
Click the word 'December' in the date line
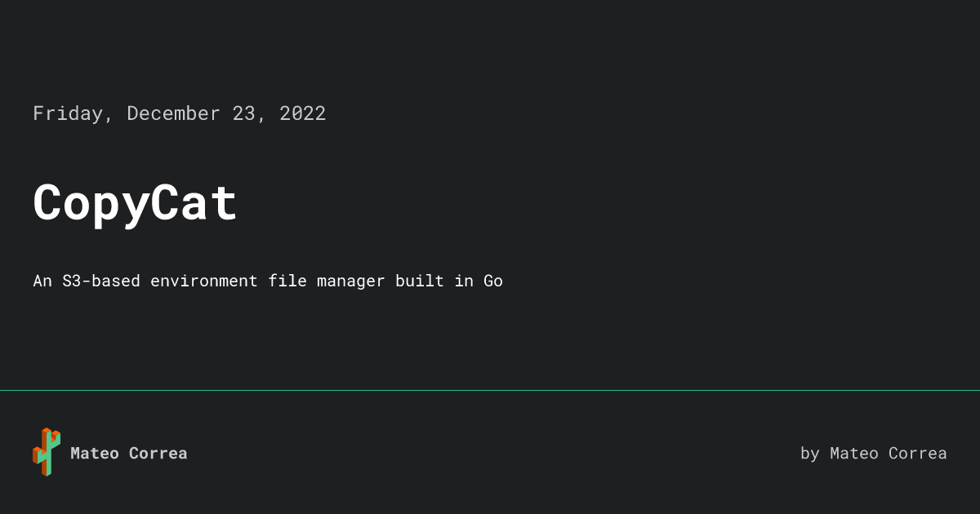pos(173,113)
